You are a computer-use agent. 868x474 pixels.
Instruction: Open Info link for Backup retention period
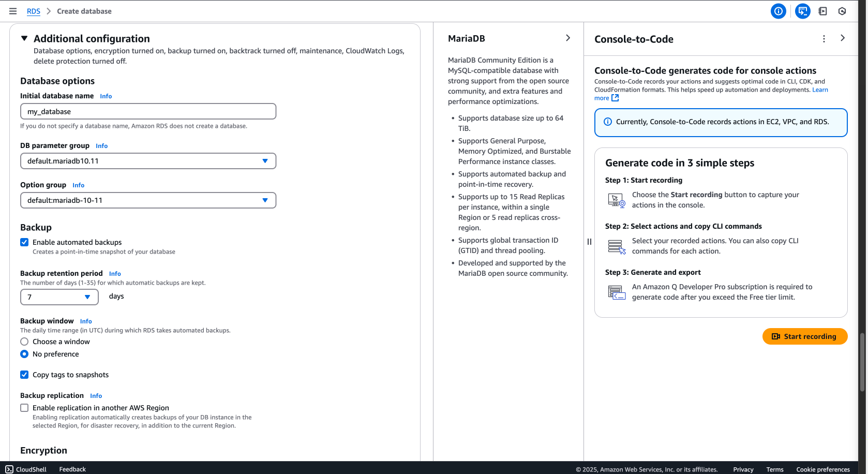click(x=115, y=274)
